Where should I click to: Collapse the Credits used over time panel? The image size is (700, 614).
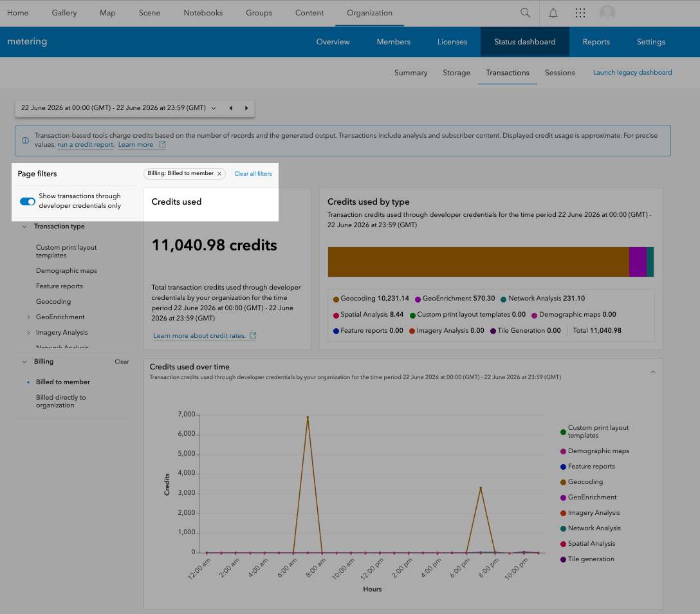[x=652, y=372]
